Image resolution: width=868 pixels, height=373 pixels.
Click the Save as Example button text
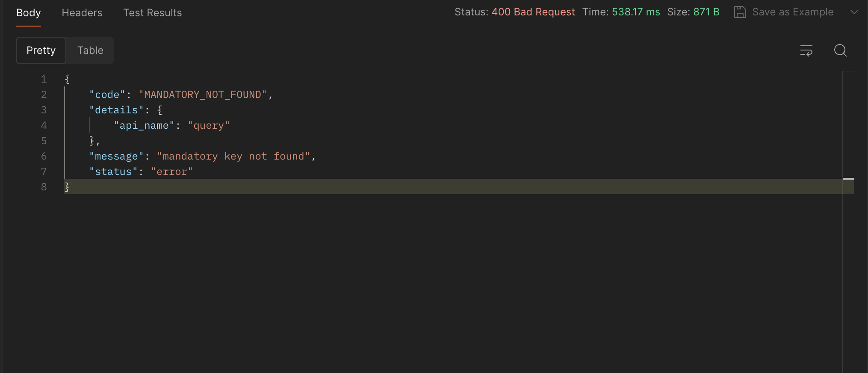(x=792, y=12)
